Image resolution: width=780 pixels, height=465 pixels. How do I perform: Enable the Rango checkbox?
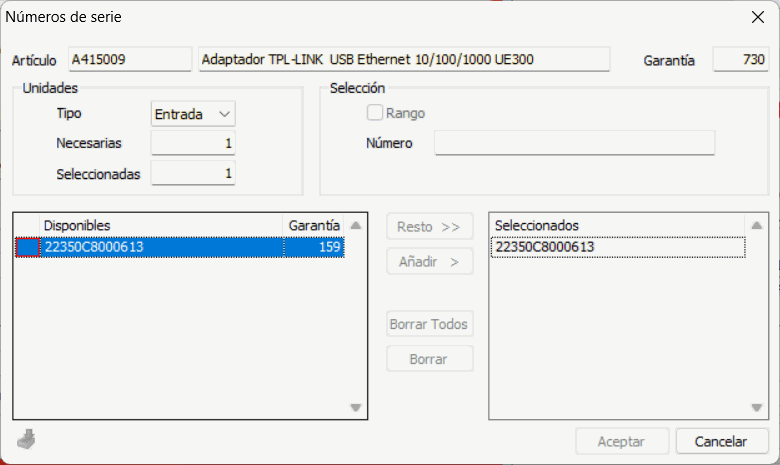[x=375, y=113]
